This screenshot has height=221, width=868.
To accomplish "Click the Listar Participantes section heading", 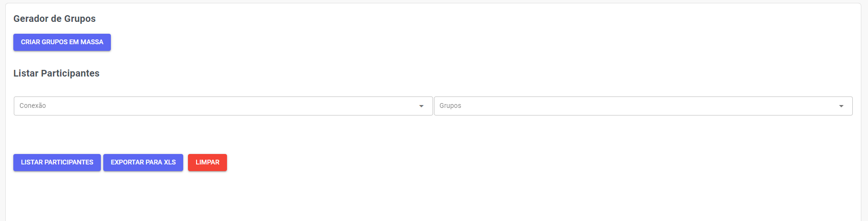I will (x=56, y=73).
